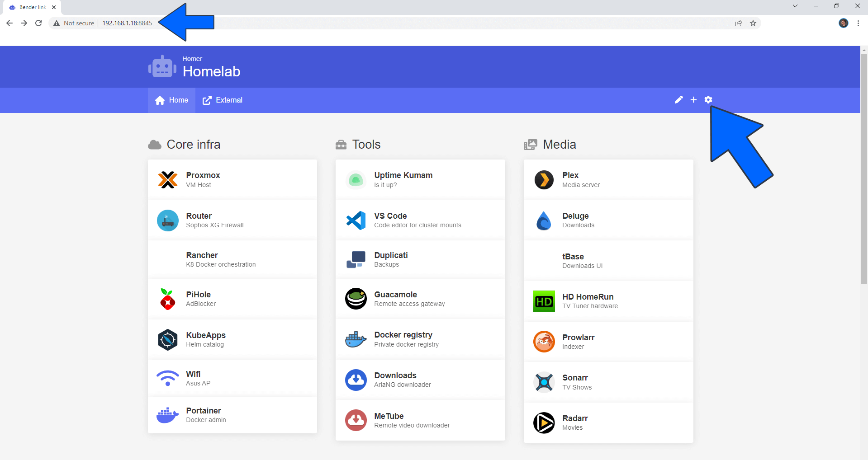Click the pencil edit icon

678,100
